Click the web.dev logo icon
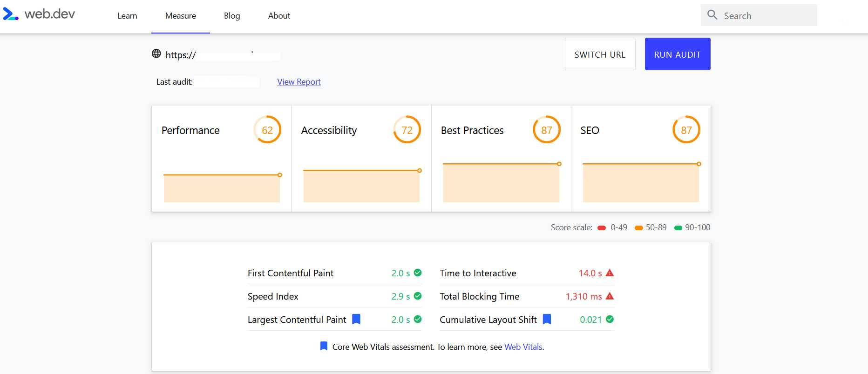 point(11,14)
